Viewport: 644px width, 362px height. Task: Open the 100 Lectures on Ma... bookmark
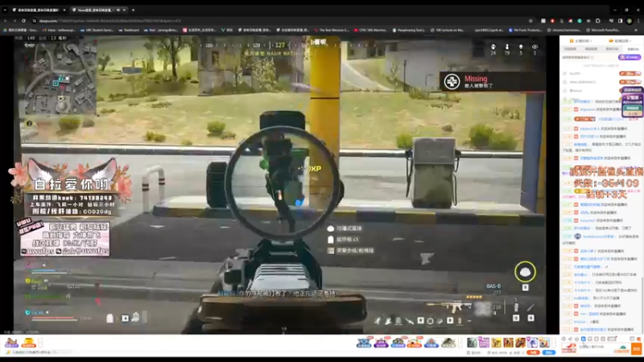(x=448, y=31)
